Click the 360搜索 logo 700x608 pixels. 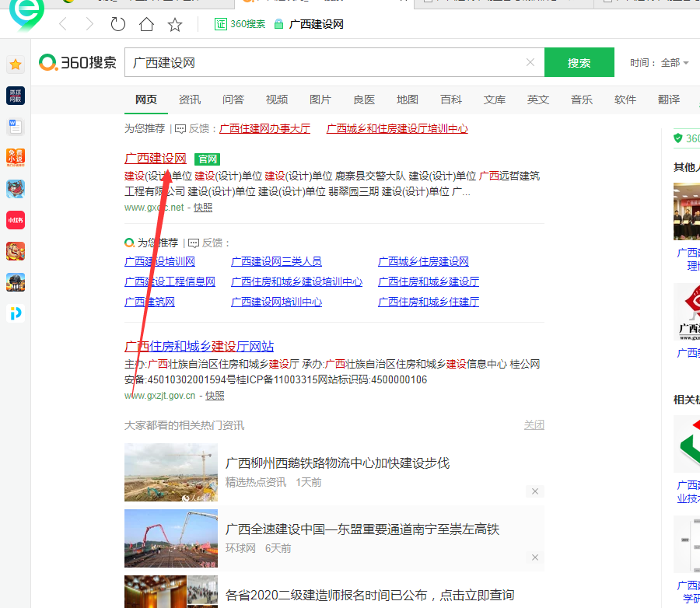pyautogui.click(x=78, y=62)
